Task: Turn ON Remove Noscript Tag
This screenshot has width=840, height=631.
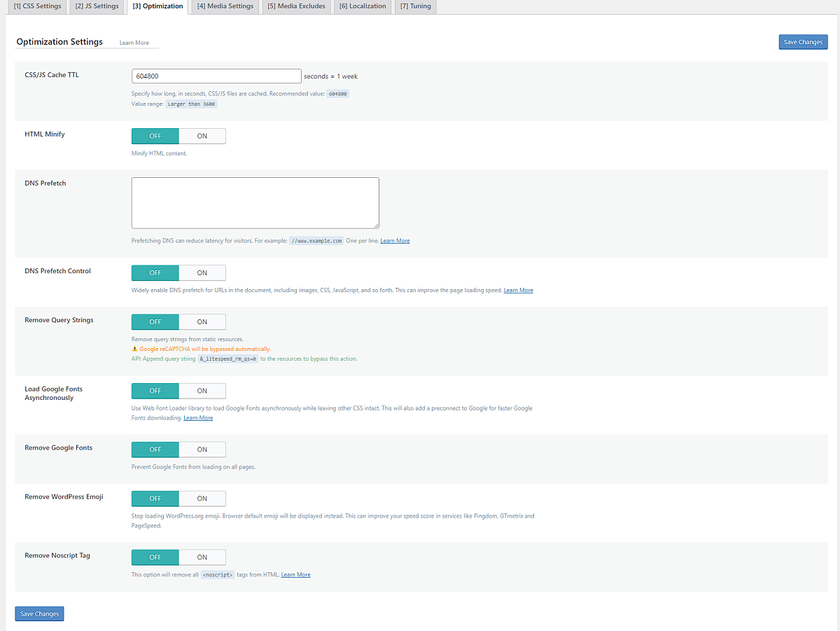Action: (202, 557)
